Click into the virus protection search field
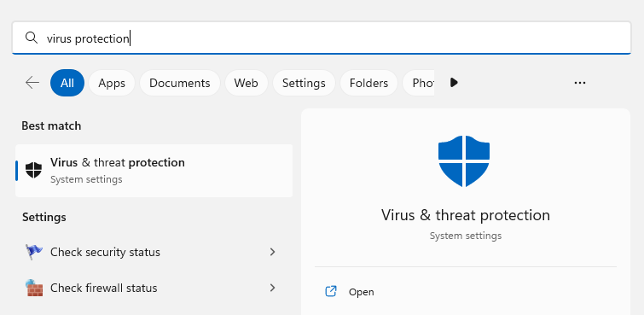 [x=322, y=38]
